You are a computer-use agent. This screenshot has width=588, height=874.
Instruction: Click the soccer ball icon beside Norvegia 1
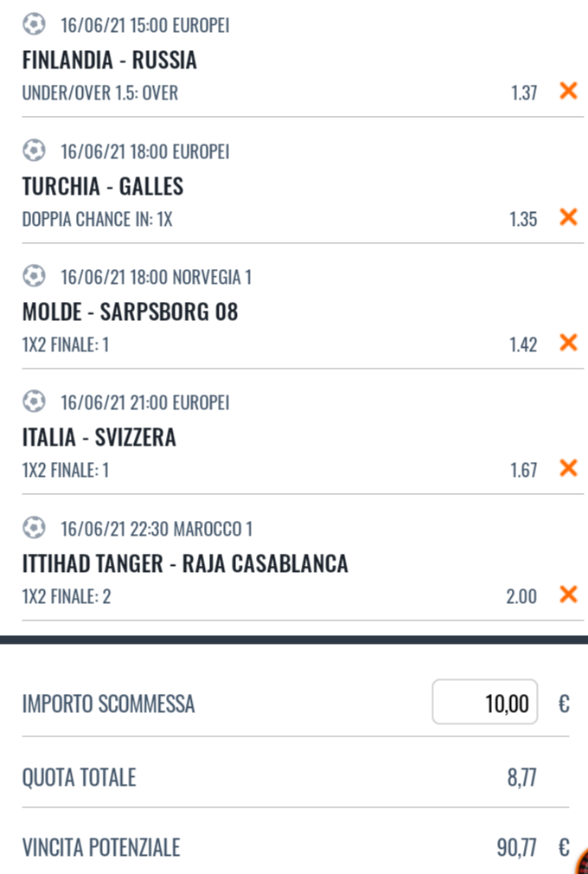click(x=34, y=276)
